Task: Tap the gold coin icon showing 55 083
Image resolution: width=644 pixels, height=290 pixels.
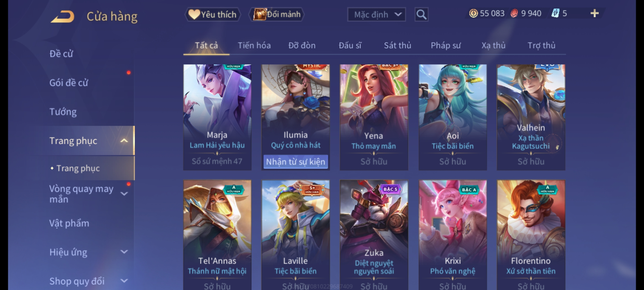Action: [x=474, y=13]
